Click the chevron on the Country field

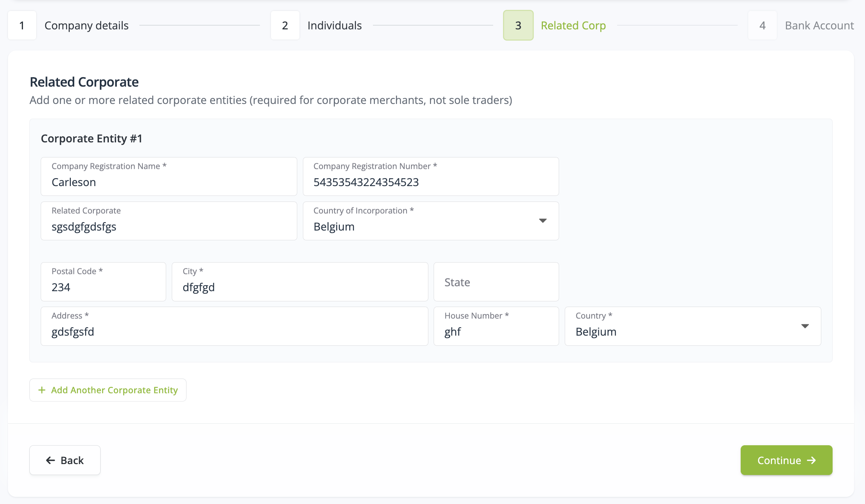(805, 326)
